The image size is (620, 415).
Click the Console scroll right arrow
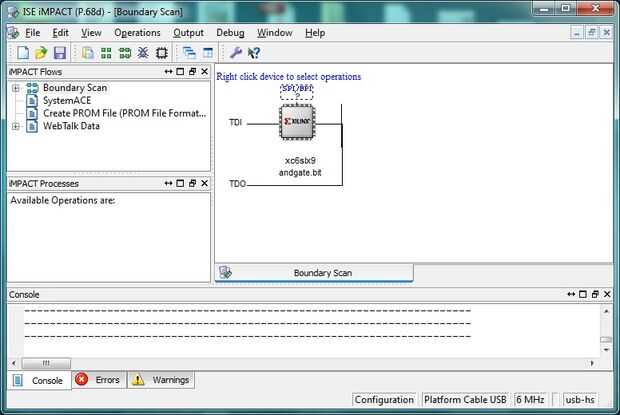coord(592,363)
